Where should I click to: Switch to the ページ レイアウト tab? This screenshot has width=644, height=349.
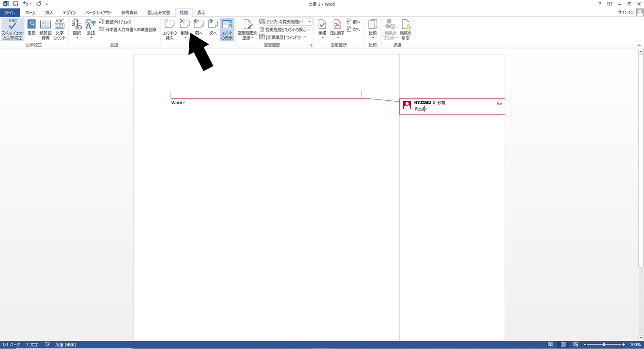pyautogui.click(x=98, y=12)
